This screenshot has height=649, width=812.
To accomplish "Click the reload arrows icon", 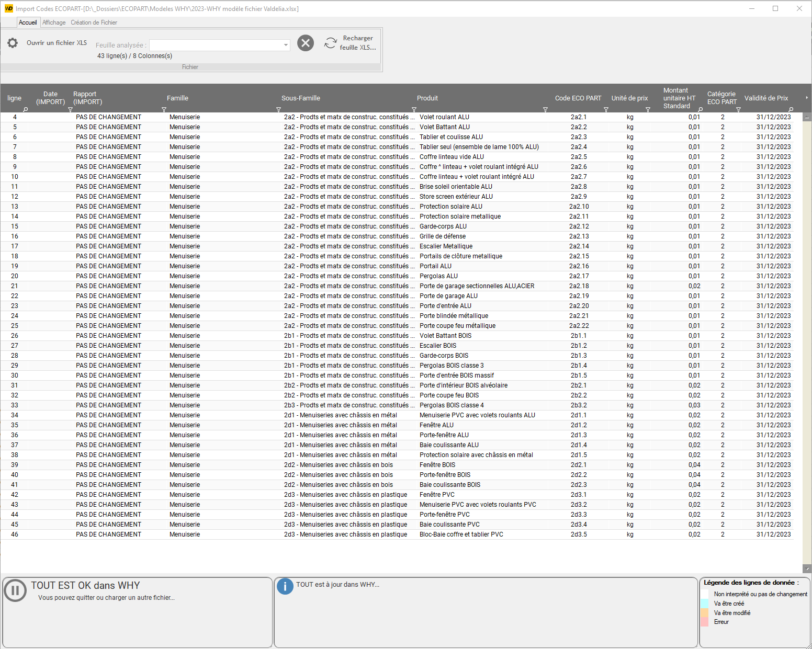I will click(x=330, y=43).
